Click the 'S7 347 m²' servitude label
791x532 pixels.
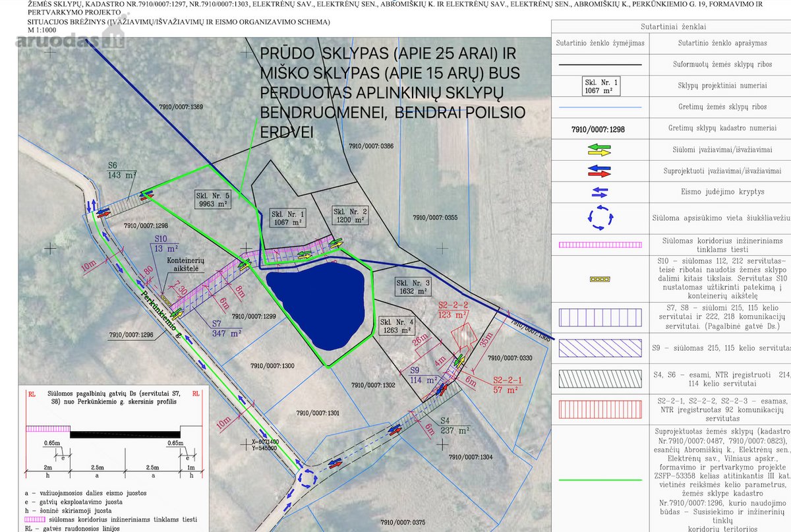[225, 329]
